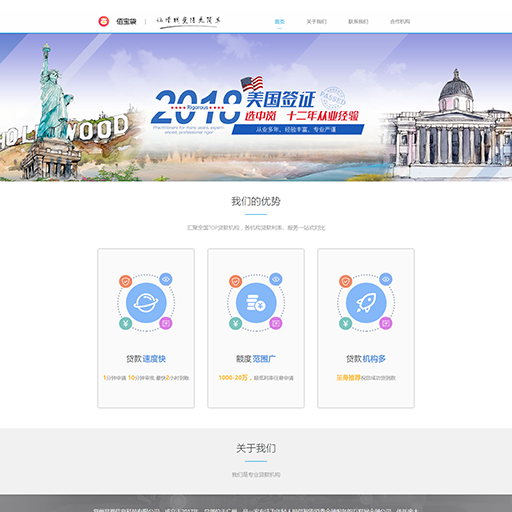Viewport: 512px width, 512px height.
Task: Click the subtitle line under 我们的优势
Action: pos(256,228)
